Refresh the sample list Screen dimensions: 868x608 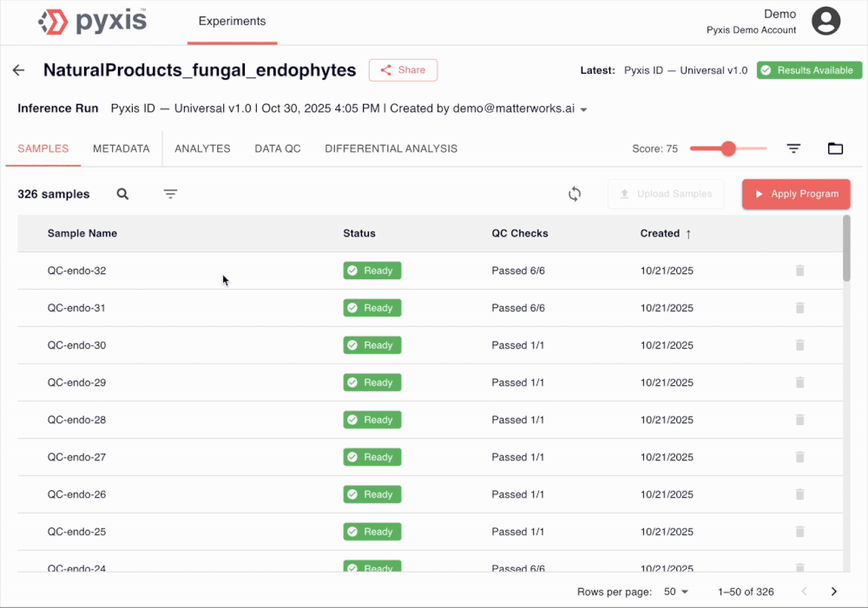point(575,193)
